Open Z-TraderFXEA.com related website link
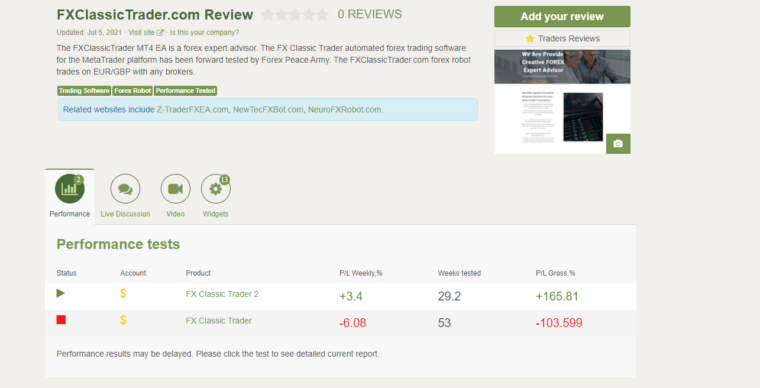 (192, 109)
